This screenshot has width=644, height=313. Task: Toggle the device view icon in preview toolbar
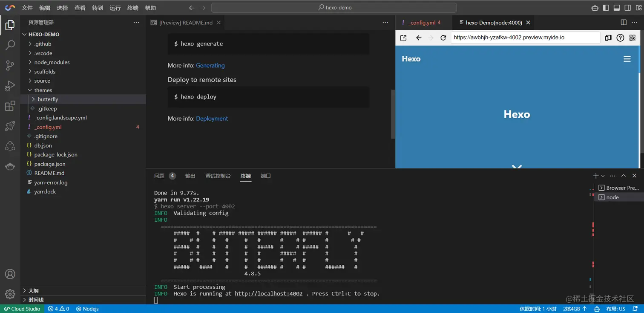608,38
